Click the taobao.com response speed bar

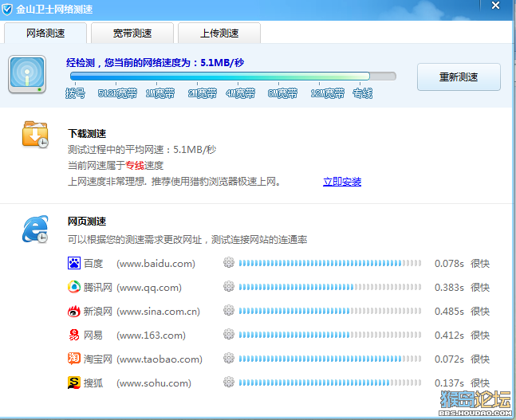[x=330, y=359]
